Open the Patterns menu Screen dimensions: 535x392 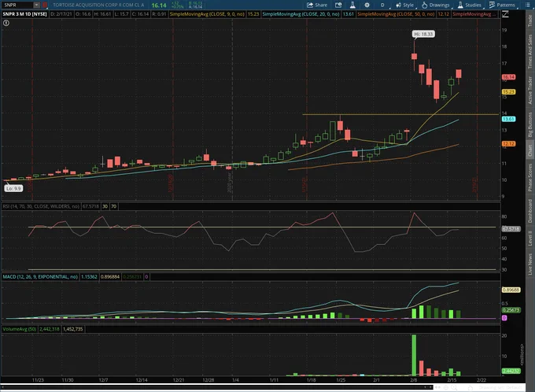[x=502, y=6]
